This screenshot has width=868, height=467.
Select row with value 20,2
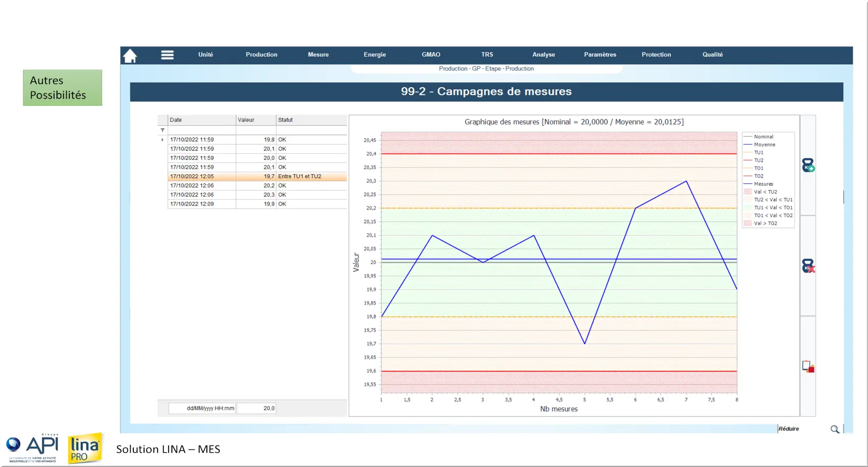(x=257, y=185)
